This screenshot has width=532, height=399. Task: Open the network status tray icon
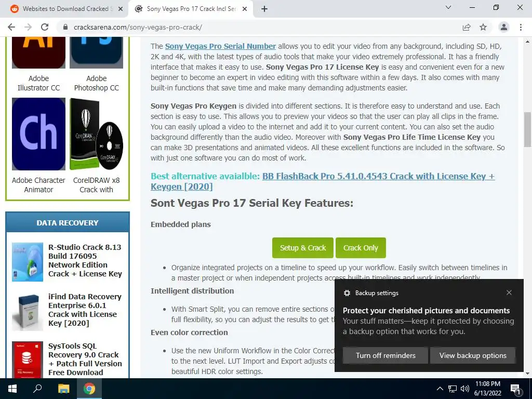(453, 389)
